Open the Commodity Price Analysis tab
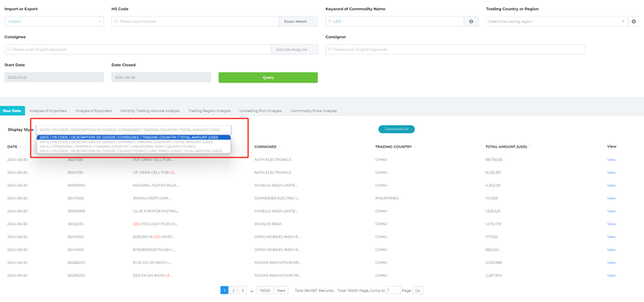Image resolution: width=644 pixels, height=302 pixels. click(313, 111)
